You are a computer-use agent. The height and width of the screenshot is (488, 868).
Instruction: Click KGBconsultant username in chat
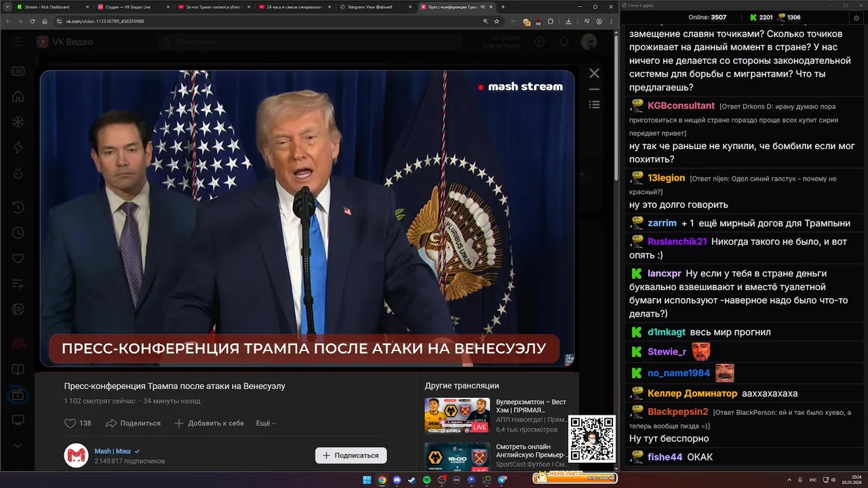click(x=681, y=106)
